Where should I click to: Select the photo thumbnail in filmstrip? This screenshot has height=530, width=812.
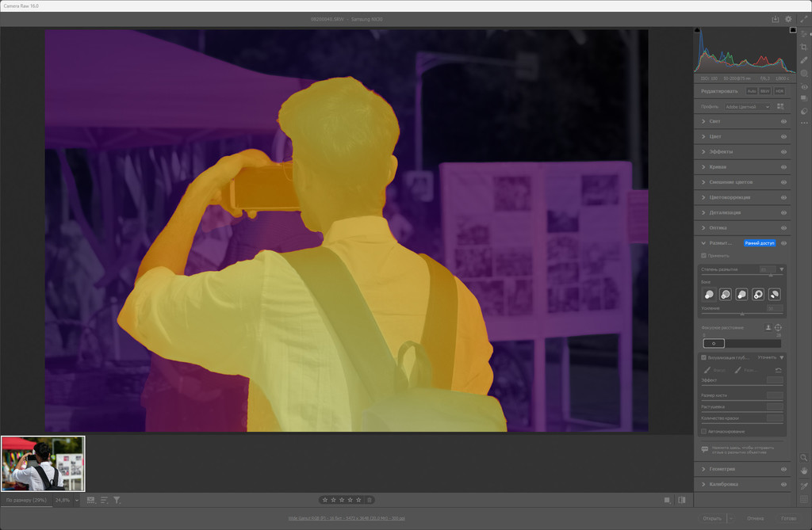click(43, 463)
